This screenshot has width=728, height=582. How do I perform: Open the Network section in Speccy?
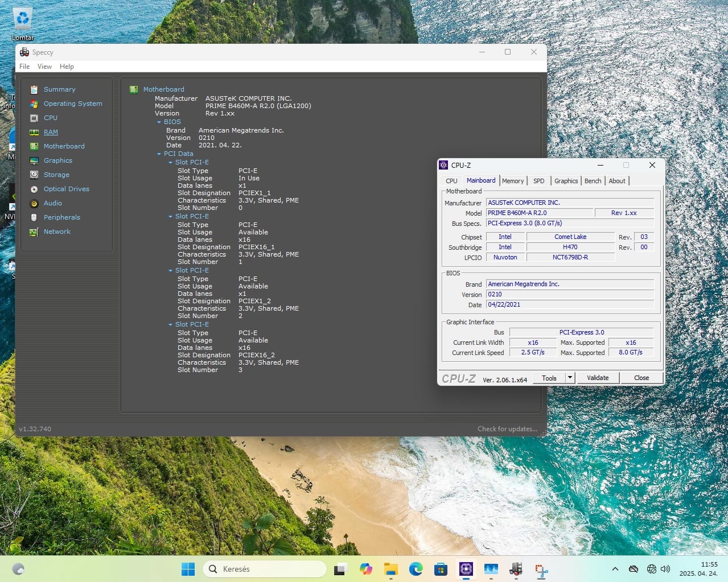pyautogui.click(x=57, y=232)
